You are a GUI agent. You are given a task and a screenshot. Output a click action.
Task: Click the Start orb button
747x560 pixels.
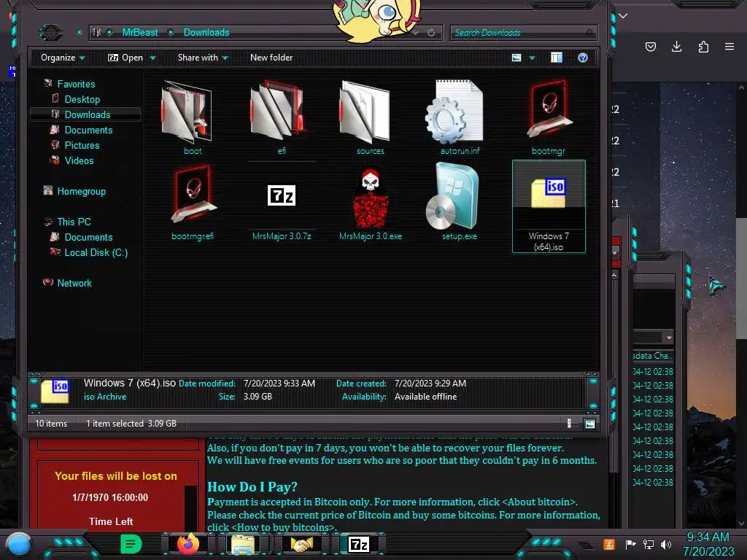[x=19, y=544]
